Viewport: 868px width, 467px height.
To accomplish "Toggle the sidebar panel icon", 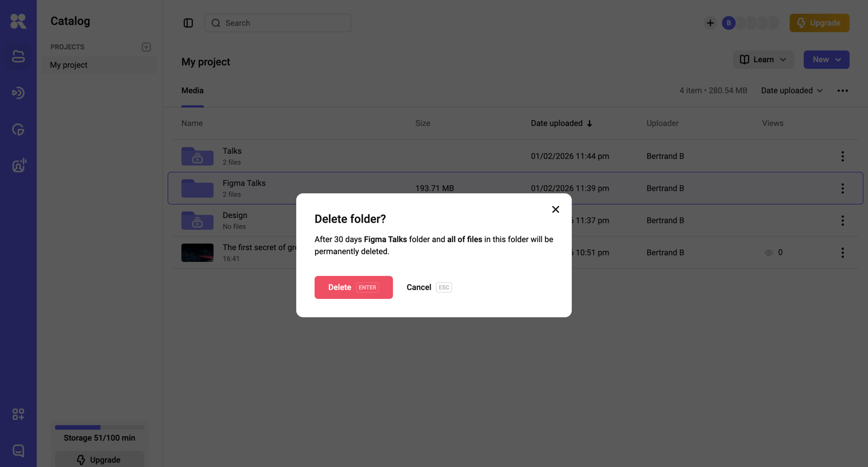I will pyautogui.click(x=188, y=23).
